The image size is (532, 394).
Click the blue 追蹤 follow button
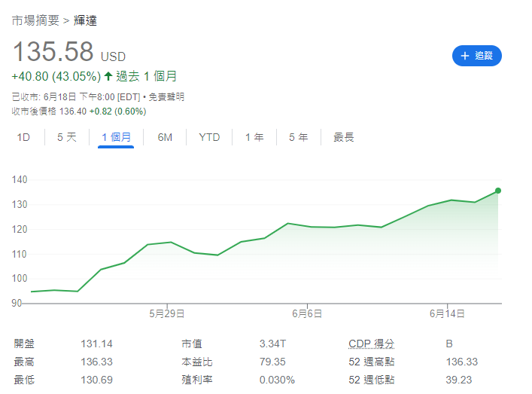pos(477,56)
